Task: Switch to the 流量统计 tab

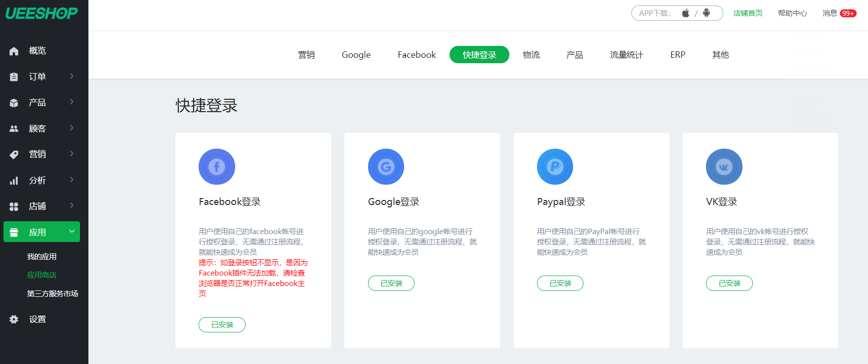Action: point(626,55)
